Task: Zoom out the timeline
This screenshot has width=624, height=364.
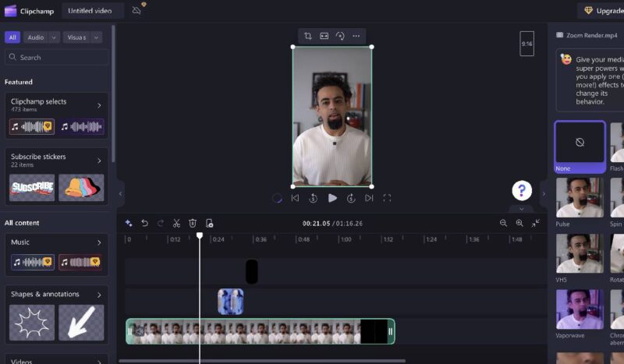Action: [x=503, y=223]
